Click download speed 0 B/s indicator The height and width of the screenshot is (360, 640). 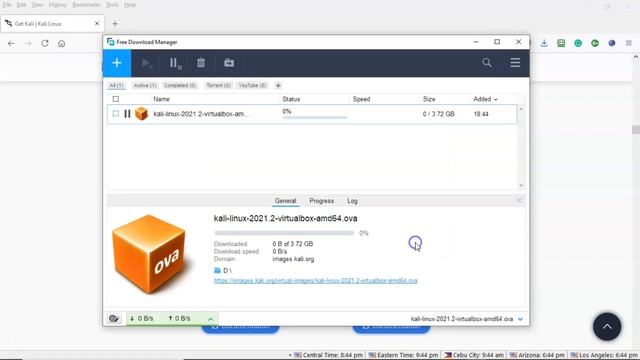pos(142,318)
